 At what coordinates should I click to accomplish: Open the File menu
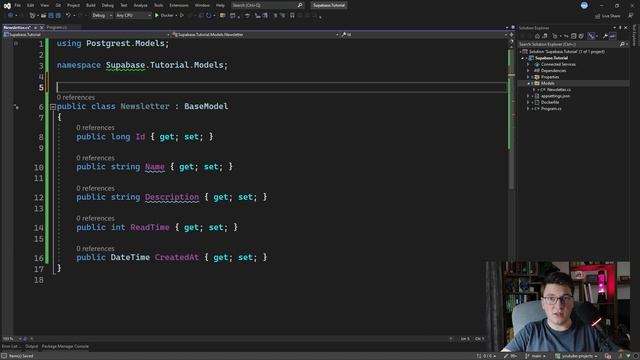(18, 5)
